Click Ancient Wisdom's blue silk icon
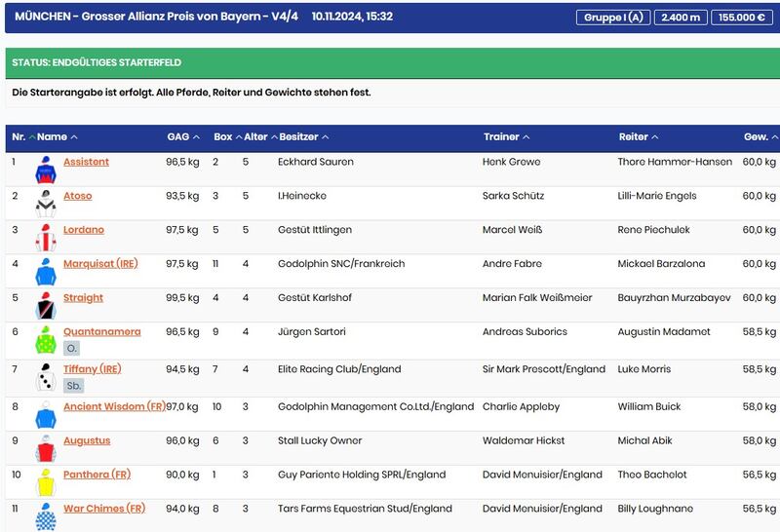780x532 pixels. [x=46, y=415]
